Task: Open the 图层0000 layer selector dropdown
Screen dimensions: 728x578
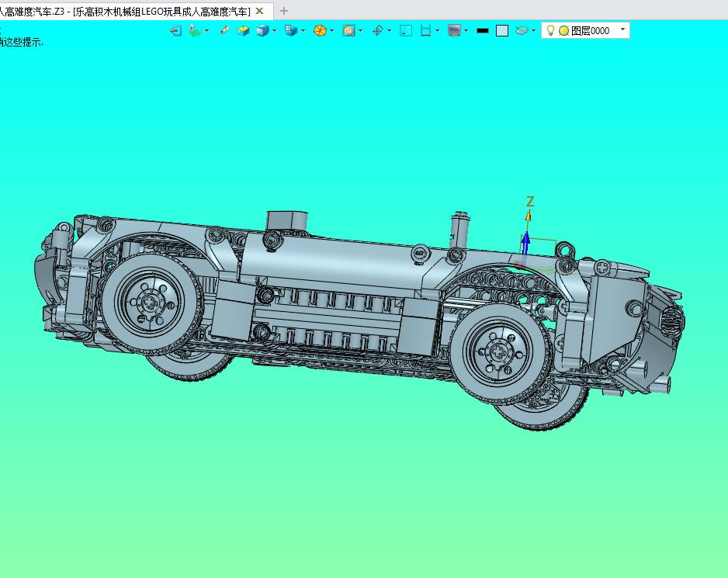Action: point(622,29)
